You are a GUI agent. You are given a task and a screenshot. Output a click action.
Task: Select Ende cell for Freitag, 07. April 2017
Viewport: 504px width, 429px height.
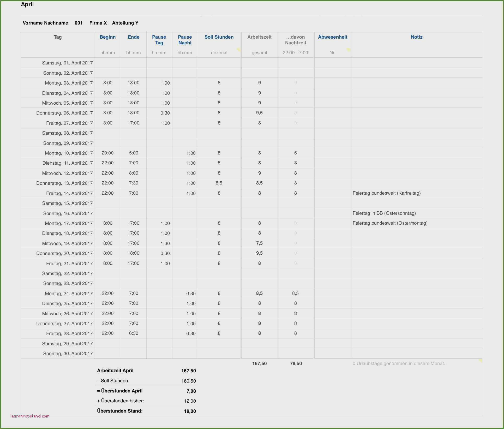coord(133,123)
